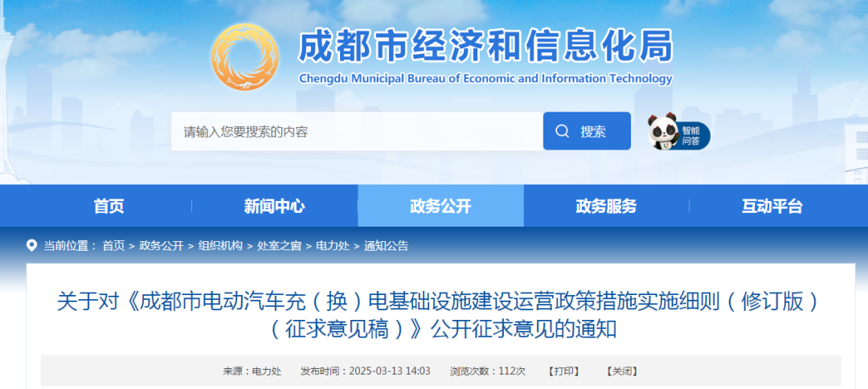Switch to 互动平台 navigation item
The image size is (868, 389).
(x=772, y=207)
